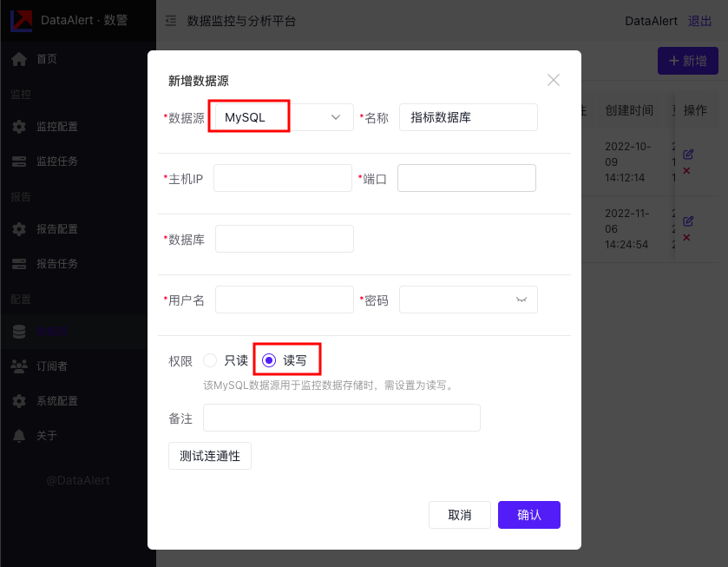728x567 pixels.
Task: Close the 新增数据源 dialog with the X
Action: (x=554, y=80)
